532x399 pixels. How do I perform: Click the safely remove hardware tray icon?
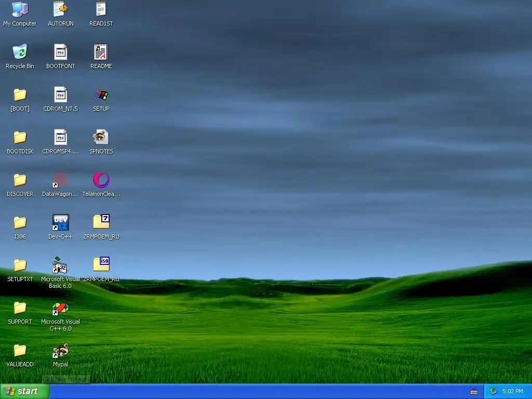point(493,392)
